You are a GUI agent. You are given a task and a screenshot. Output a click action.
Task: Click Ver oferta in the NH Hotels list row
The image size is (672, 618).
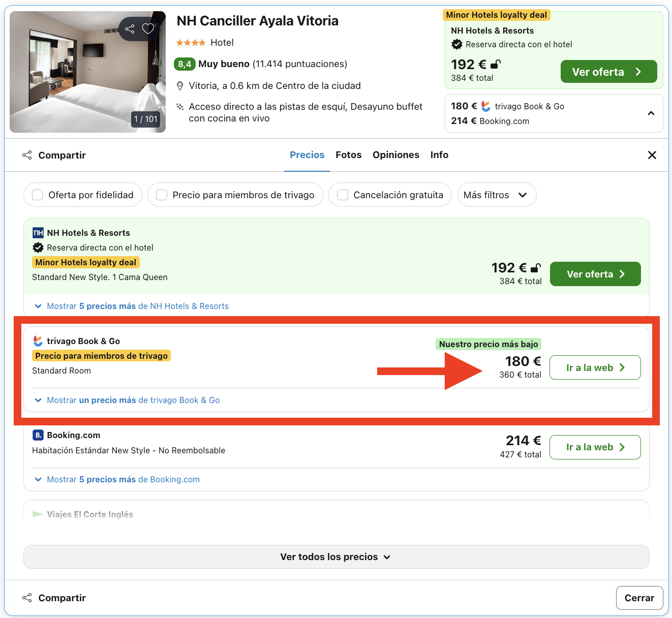(x=595, y=274)
